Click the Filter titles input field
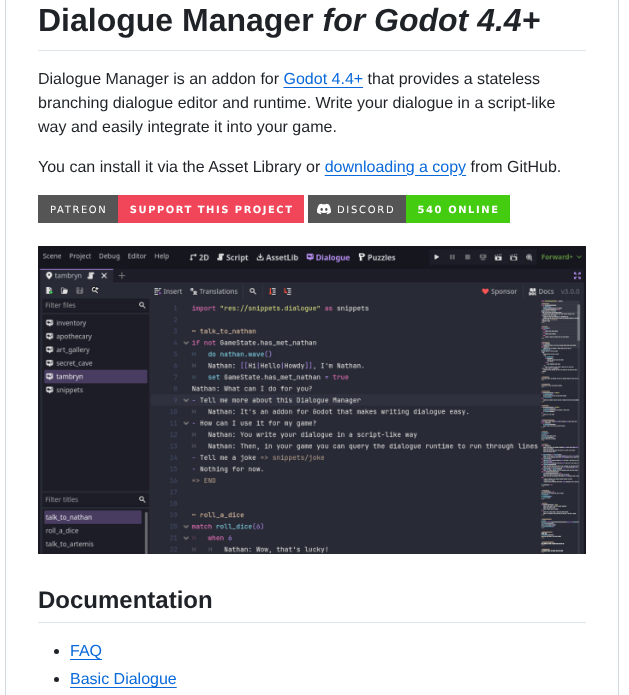Screen dimensions: 629x695 pyautogui.click(x=95, y=500)
